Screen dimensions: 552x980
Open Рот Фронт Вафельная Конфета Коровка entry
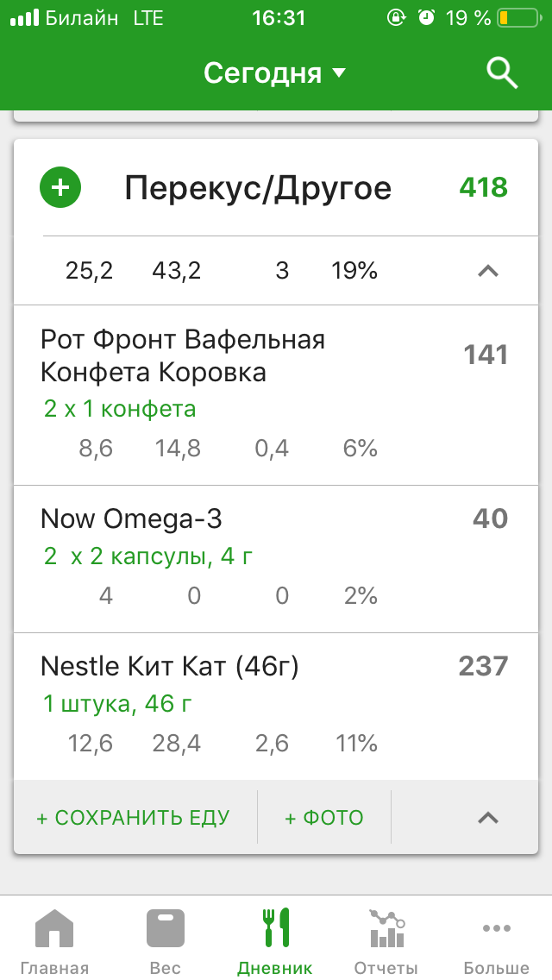(183, 355)
